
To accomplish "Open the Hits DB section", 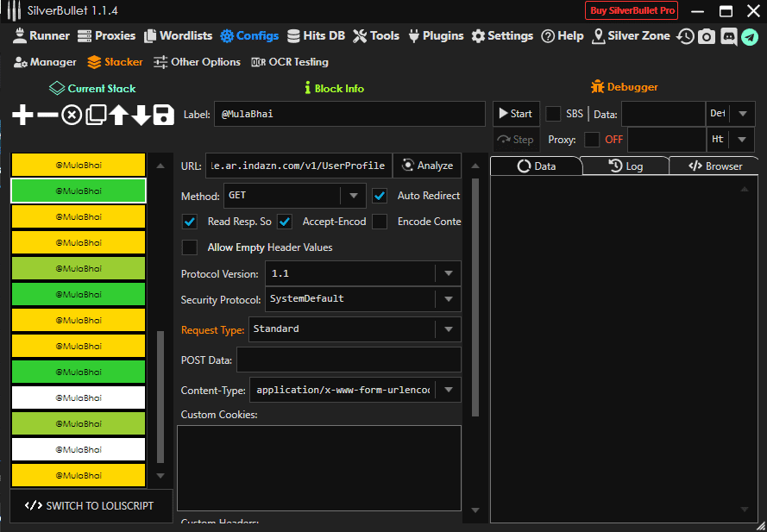I will pyautogui.click(x=316, y=35).
